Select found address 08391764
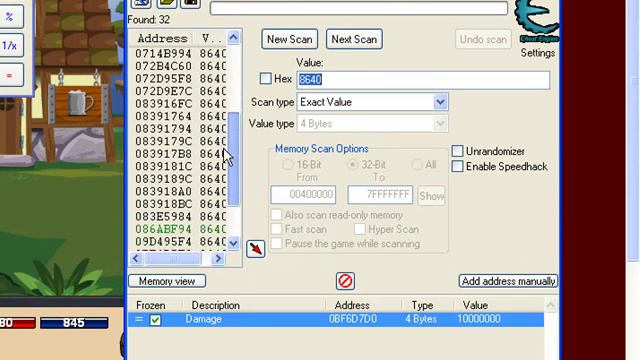This screenshot has width=640, height=360. pyautogui.click(x=163, y=116)
